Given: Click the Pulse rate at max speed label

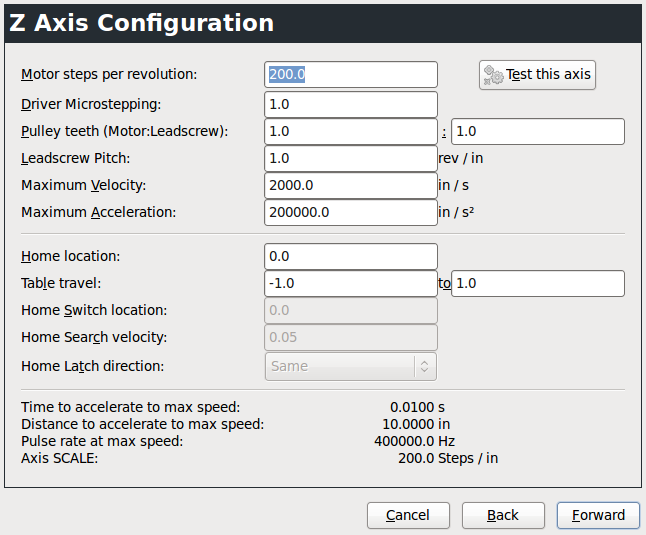Looking at the screenshot, I should tap(102, 442).
